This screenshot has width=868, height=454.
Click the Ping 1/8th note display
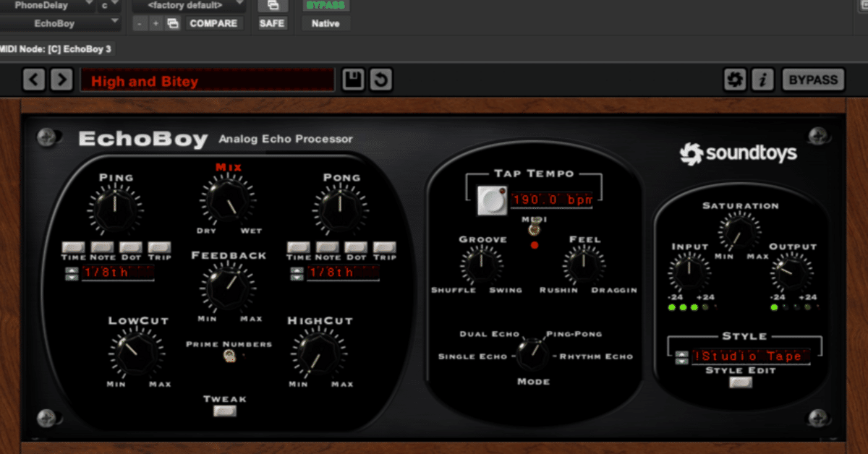(x=118, y=273)
